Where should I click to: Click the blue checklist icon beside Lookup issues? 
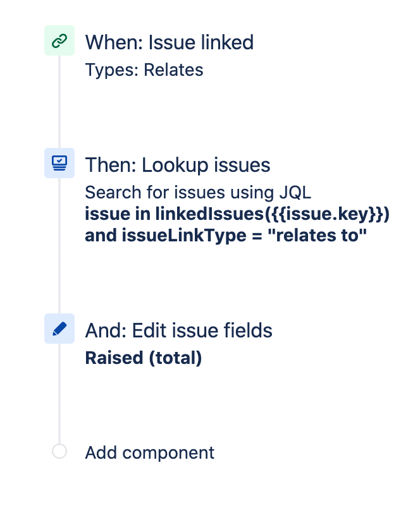click(59, 163)
